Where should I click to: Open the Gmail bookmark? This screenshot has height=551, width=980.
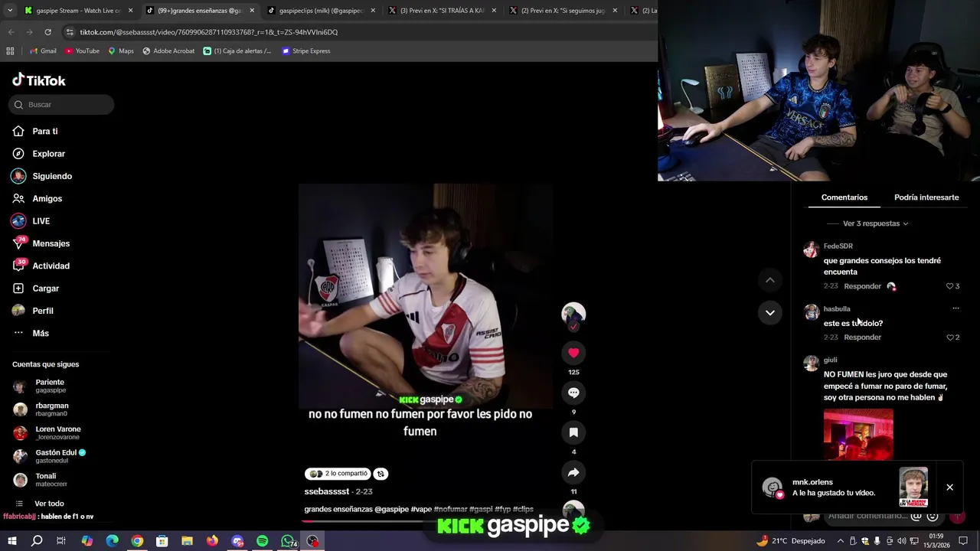(43, 51)
